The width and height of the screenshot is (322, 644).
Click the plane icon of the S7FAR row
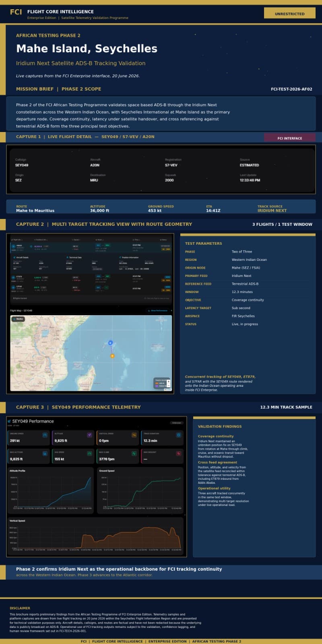coord(13,288)
